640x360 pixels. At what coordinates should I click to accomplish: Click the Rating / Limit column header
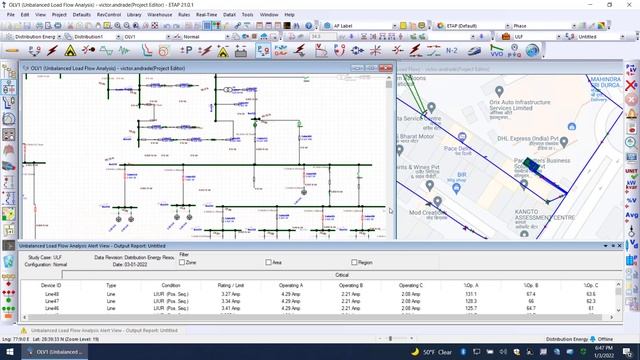point(231,285)
